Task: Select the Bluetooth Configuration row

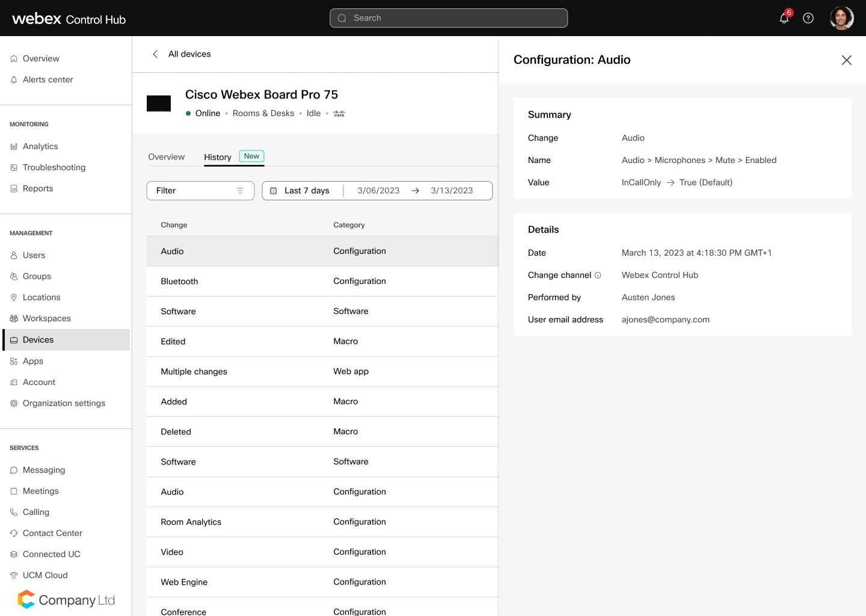Action: [322, 282]
